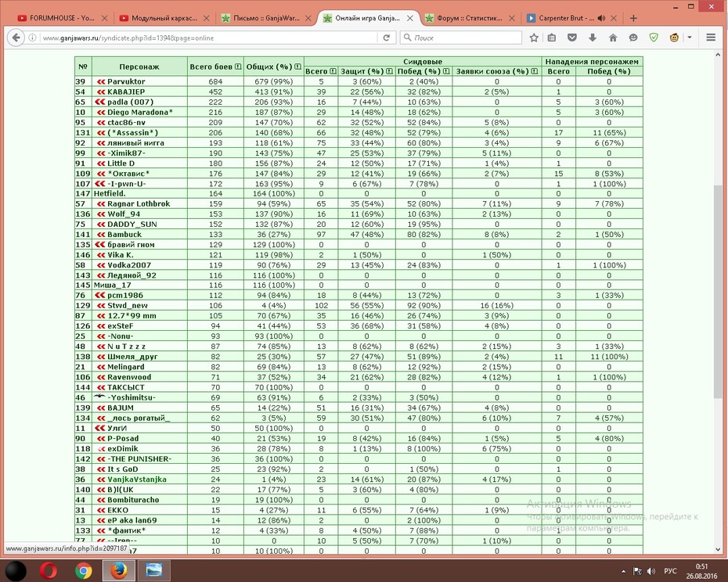The height and width of the screenshot is (582, 728).
Task: Mute the Carpenter Brut tab audio icon
Action: point(601,18)
